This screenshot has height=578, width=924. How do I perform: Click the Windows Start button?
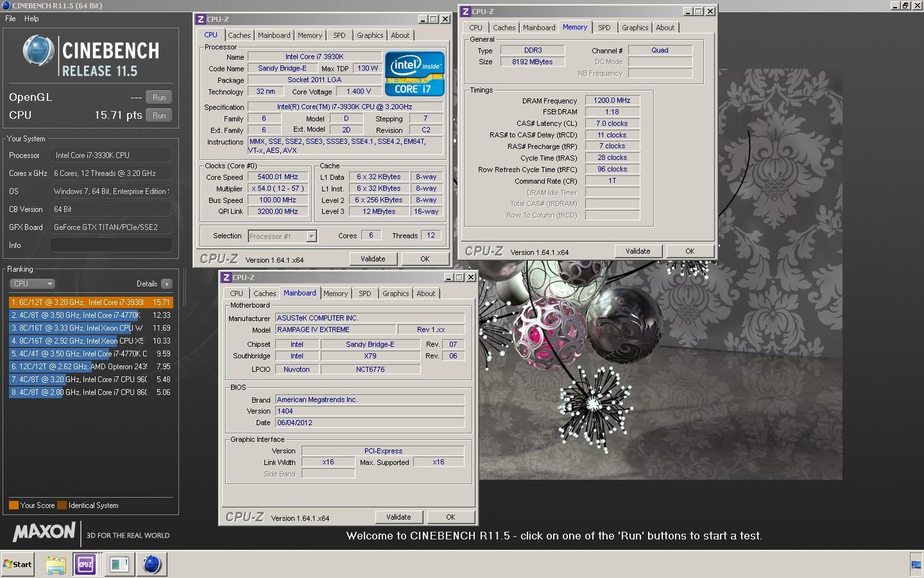click(x=17, y=565)
